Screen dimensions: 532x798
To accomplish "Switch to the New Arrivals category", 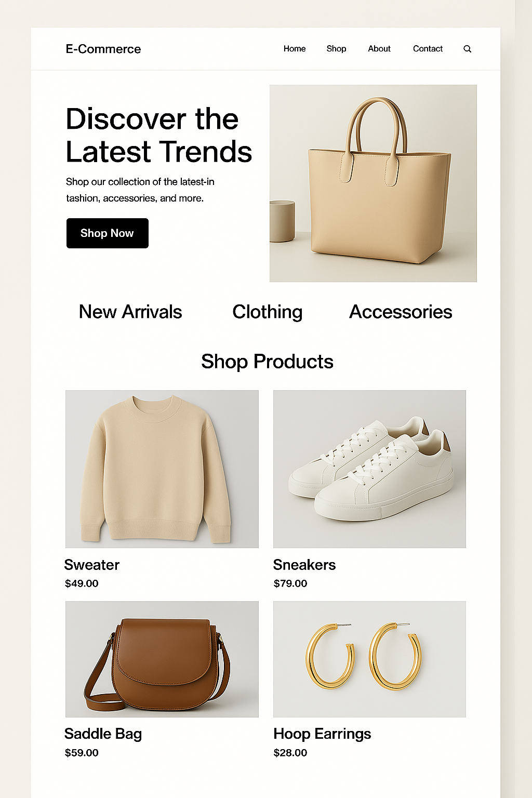I will coord(130,312).
